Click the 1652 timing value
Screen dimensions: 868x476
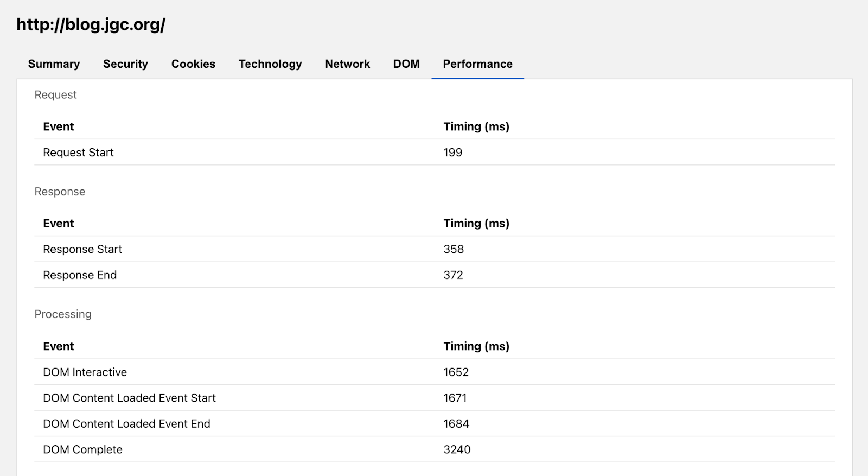pos(456,372)
